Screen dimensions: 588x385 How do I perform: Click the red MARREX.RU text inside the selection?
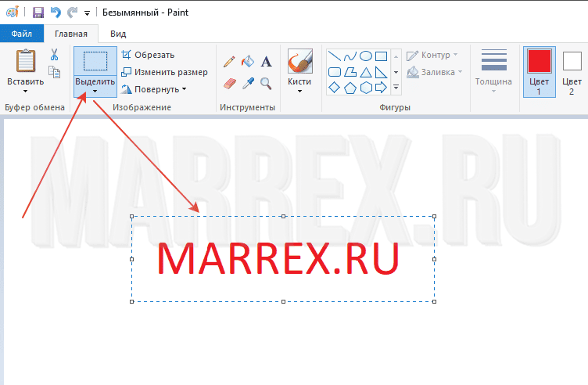(x=278, y=258)
